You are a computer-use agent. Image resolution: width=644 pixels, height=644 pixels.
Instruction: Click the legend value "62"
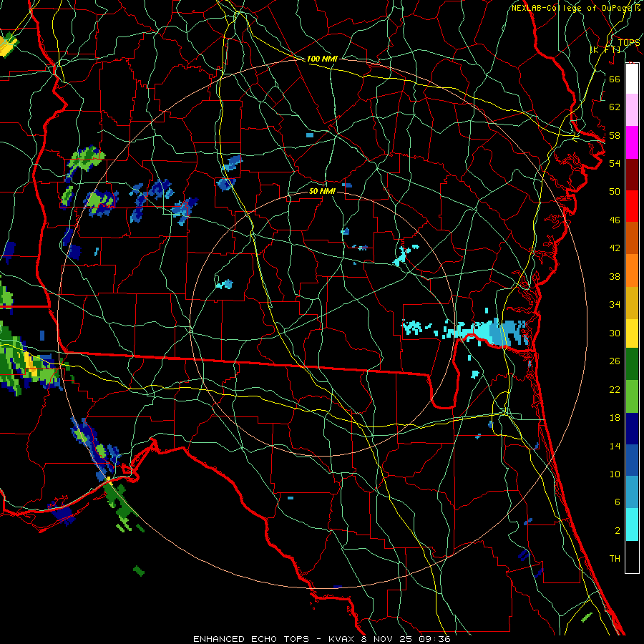coord(615,107)
